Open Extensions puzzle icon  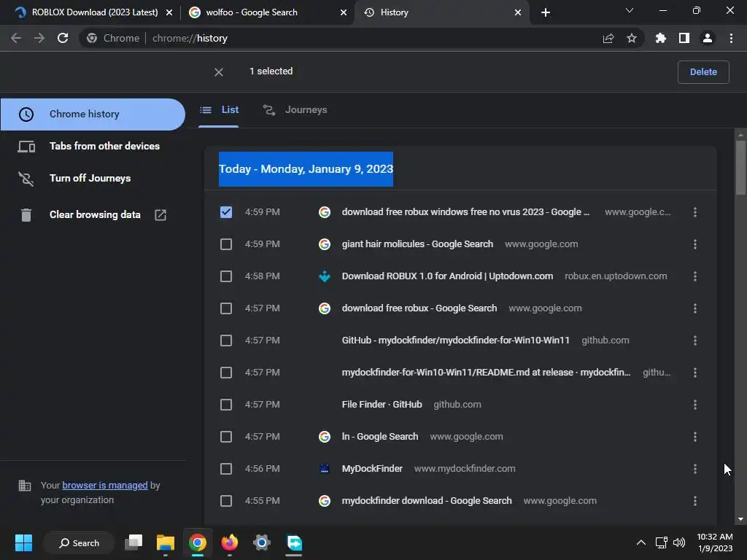pos(660,38)
